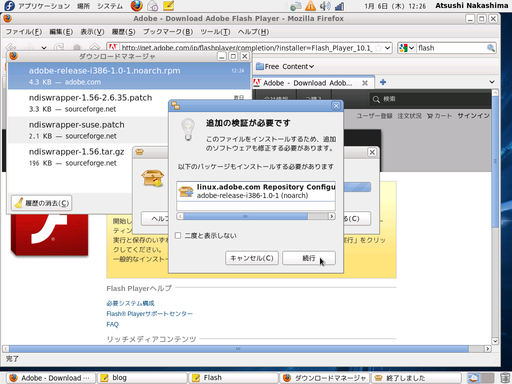Expand the Free Content bookmark folder
The image size is (512, 384).
click(x=285, y=66)
